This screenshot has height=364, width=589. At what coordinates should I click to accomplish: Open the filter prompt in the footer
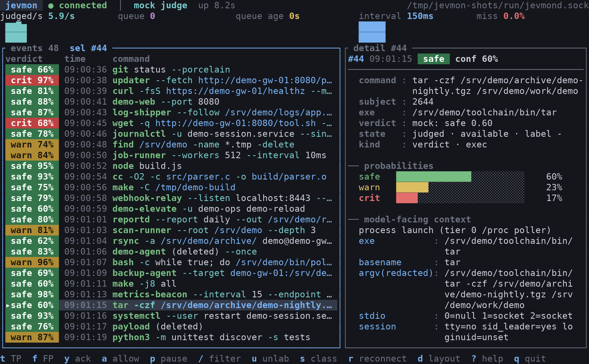click(220, 359)
